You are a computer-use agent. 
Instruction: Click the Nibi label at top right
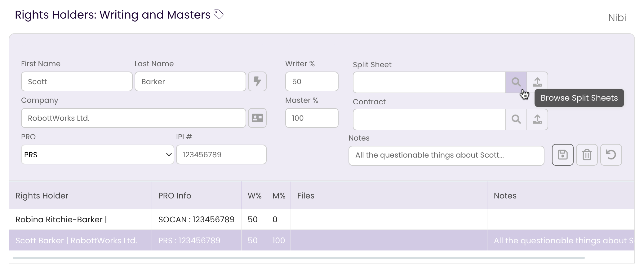tap(617, 18)
